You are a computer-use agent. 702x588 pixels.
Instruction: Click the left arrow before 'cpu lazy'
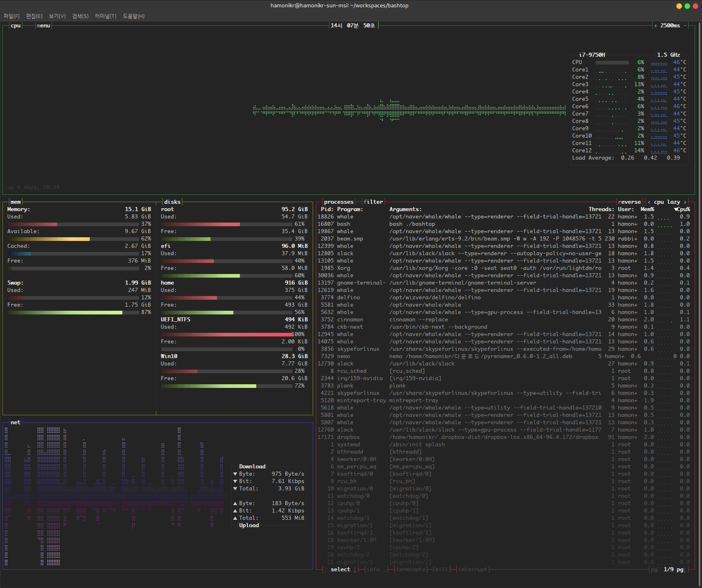pos(649,202)
